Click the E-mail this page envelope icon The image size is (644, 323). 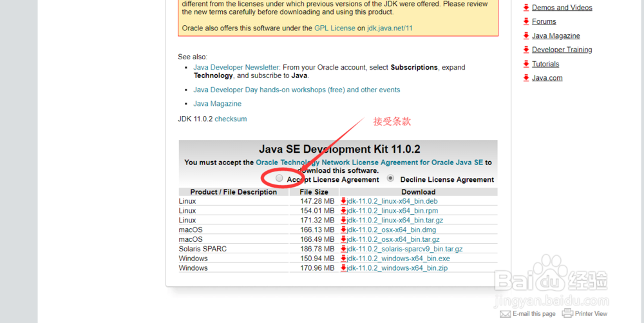505,314
